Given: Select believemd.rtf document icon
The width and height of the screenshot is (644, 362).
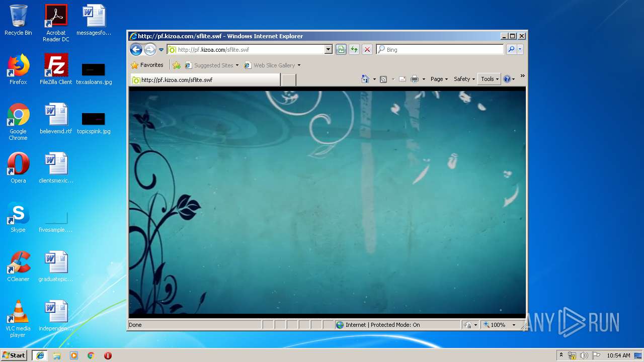Looking at the screenshot, I should [x=56, y=119].
